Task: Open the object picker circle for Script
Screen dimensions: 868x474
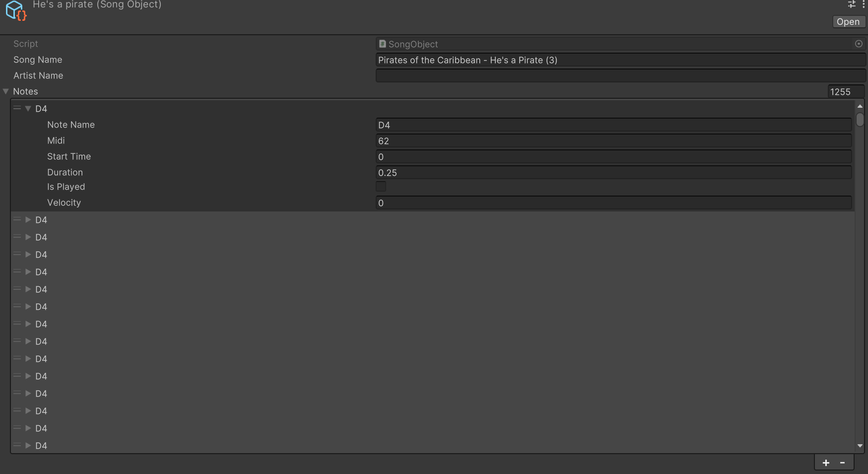Action: tap(859, 44)
